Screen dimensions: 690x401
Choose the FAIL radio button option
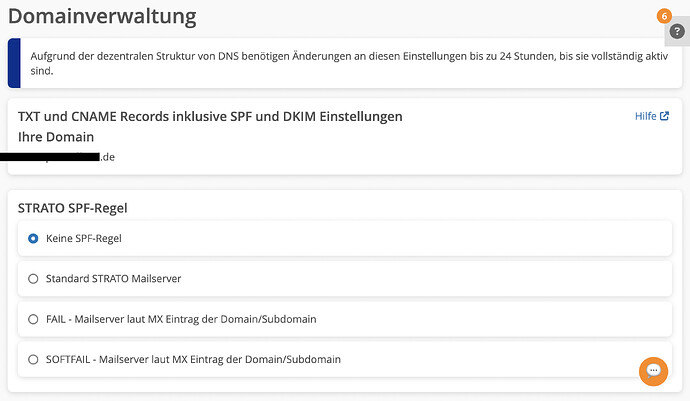pyautogui.click(x=34, y=318)
